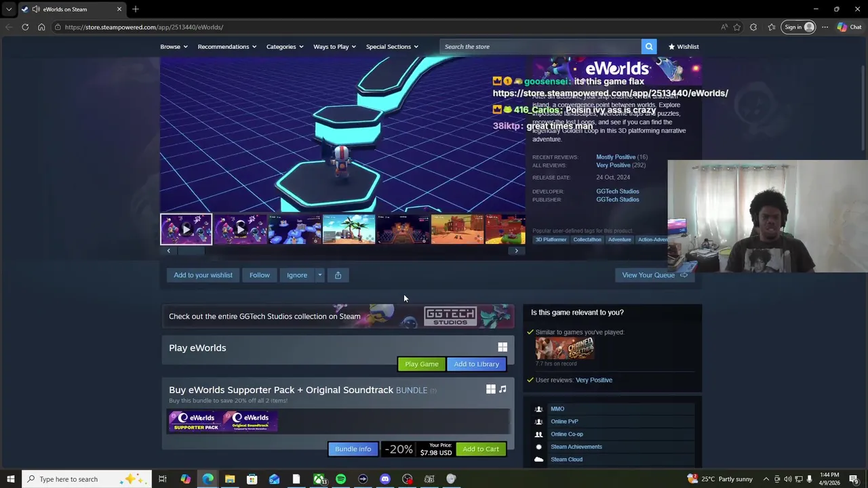The image size is (868, 488).
Task: Close the eWorlds on Steam tab
Action: click(x=119, y=9)
